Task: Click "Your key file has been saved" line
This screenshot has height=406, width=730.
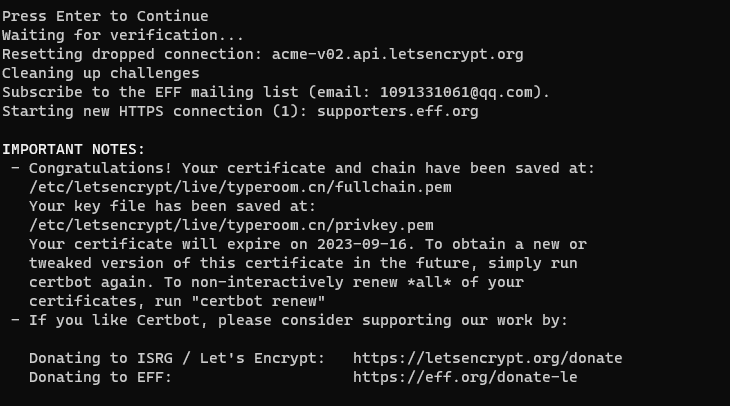Action: (173, 206)
